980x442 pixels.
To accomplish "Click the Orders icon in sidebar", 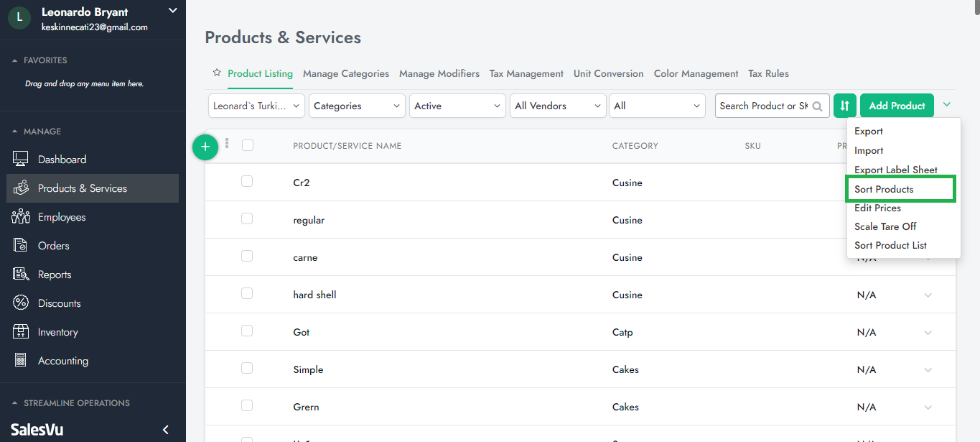I will tap(21, 246).
